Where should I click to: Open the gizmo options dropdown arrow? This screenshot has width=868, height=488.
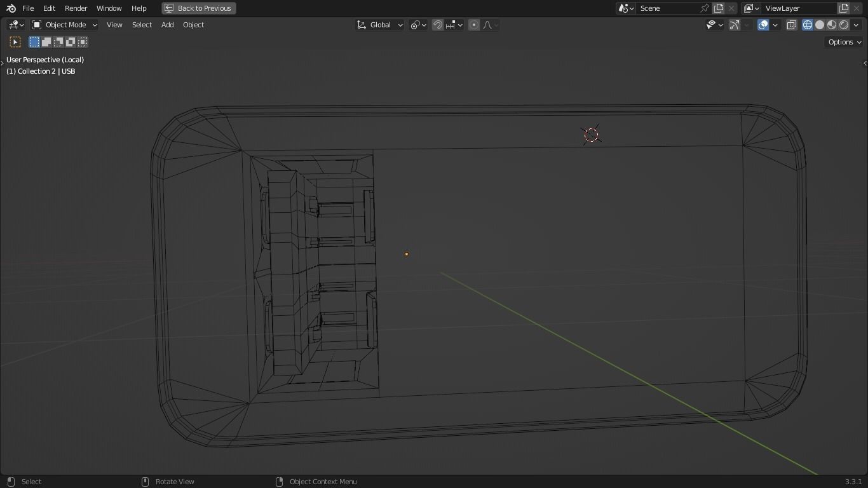coord(747,25)
